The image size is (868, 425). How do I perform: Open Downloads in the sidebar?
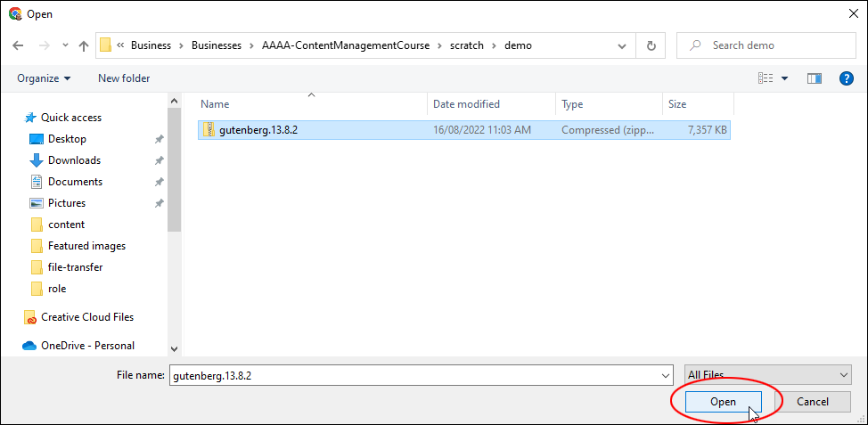pos(74,159)
